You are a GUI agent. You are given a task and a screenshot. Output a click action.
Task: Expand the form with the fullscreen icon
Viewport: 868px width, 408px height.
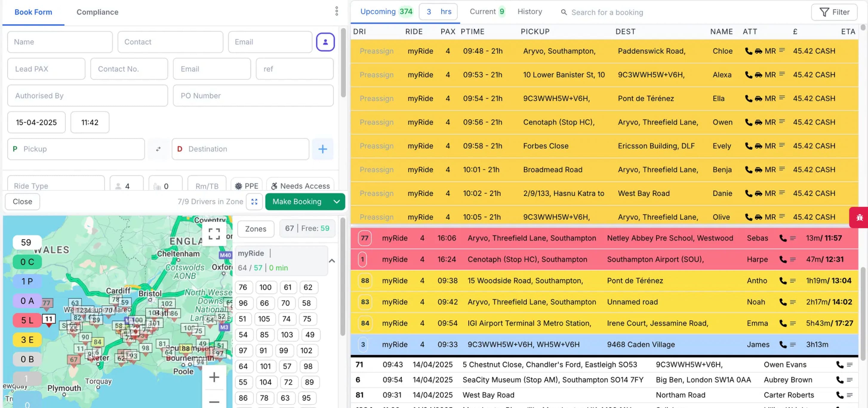pos(254,202)
